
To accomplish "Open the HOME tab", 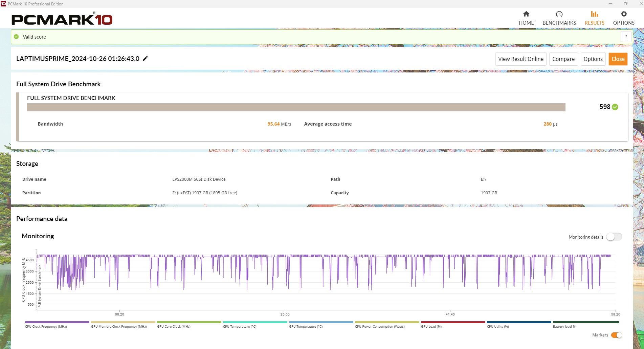I will (x=526, y=18).
